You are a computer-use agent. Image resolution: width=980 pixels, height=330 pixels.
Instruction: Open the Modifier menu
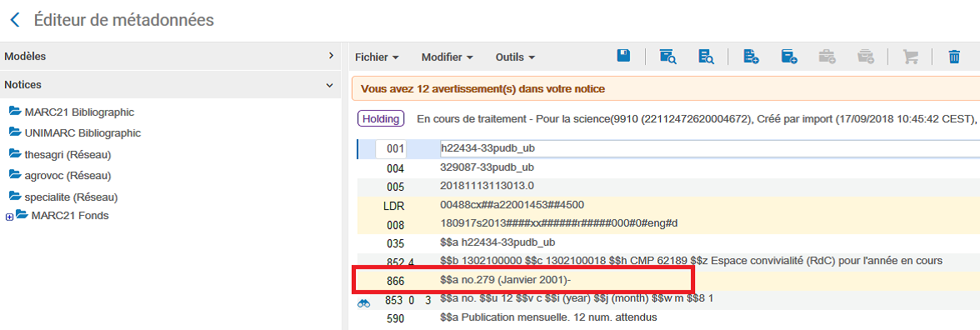coord(447,57)
